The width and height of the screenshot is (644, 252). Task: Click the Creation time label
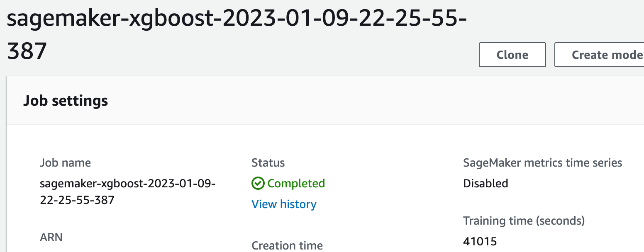tap(287, 245)
